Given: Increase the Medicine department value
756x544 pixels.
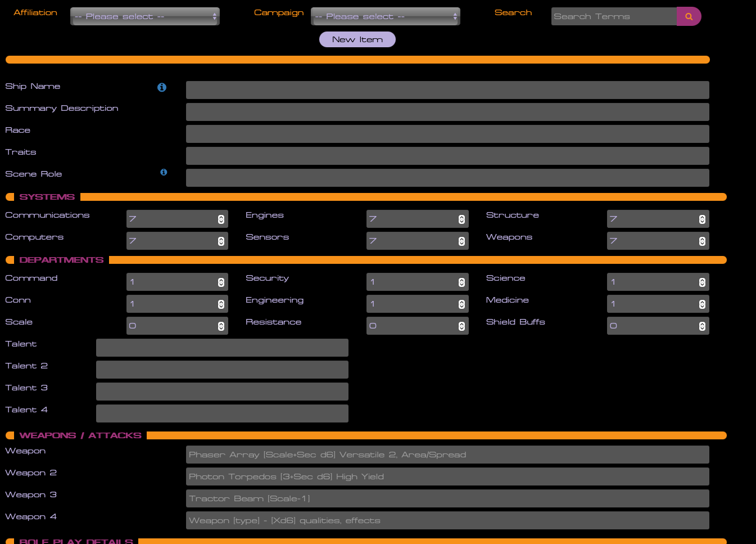Looking at the screenshot, I should pyautogui.click(x=702, y=301).
